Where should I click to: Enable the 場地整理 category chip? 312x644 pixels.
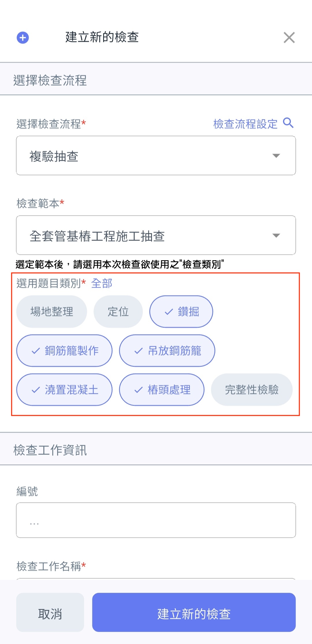tap(52, 312)
